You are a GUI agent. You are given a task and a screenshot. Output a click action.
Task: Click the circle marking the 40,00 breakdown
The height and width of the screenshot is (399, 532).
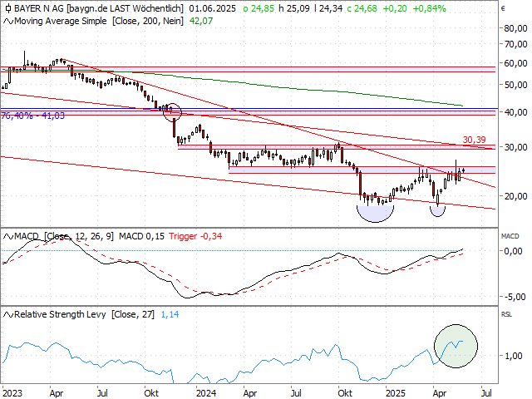(172, 112)
